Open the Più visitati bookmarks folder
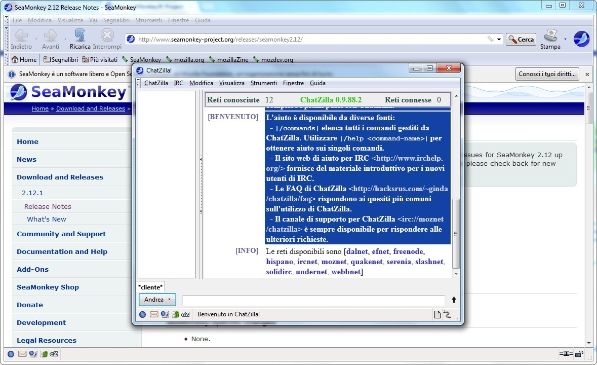597x365 pixels. point(99,59)
